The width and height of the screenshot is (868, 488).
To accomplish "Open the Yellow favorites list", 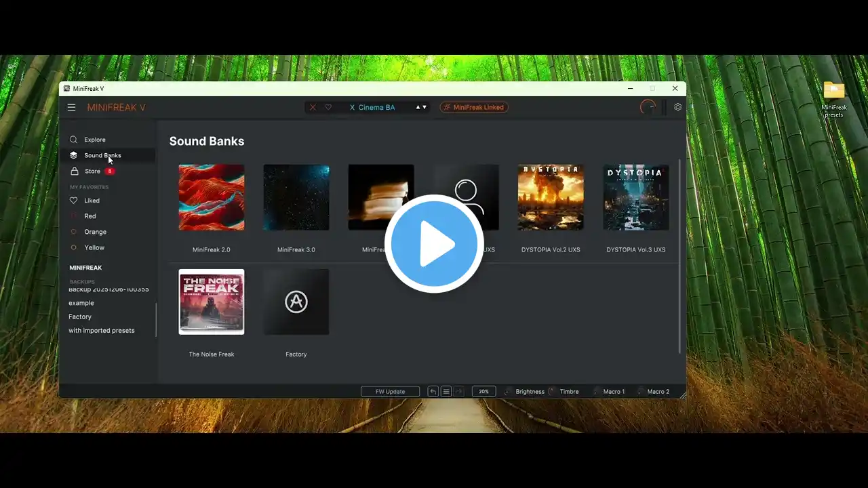I will click(94, 247).
